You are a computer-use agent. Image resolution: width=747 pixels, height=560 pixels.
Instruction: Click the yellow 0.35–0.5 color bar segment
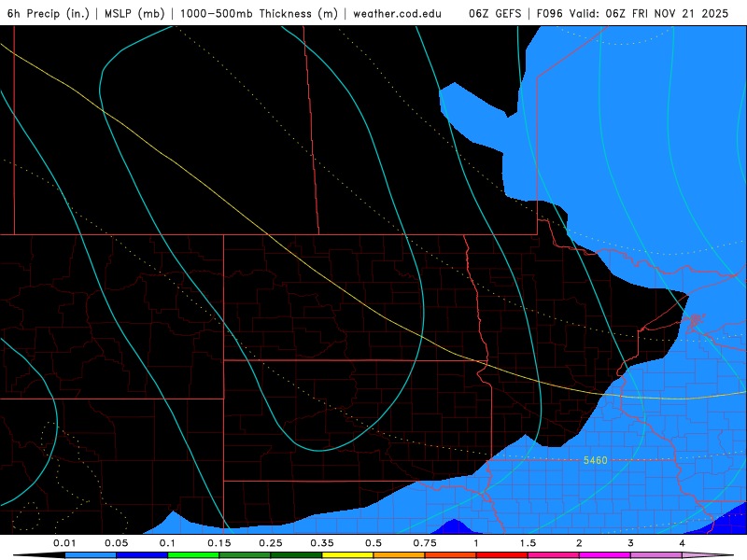[x=347, y=555]
